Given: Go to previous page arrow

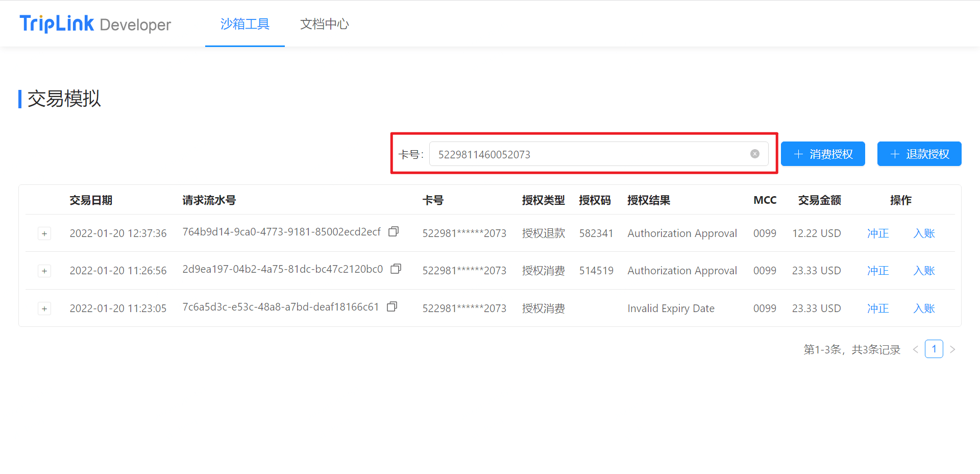Looking at the screenshot, I should pyautogui.click(x=915, y=349).
